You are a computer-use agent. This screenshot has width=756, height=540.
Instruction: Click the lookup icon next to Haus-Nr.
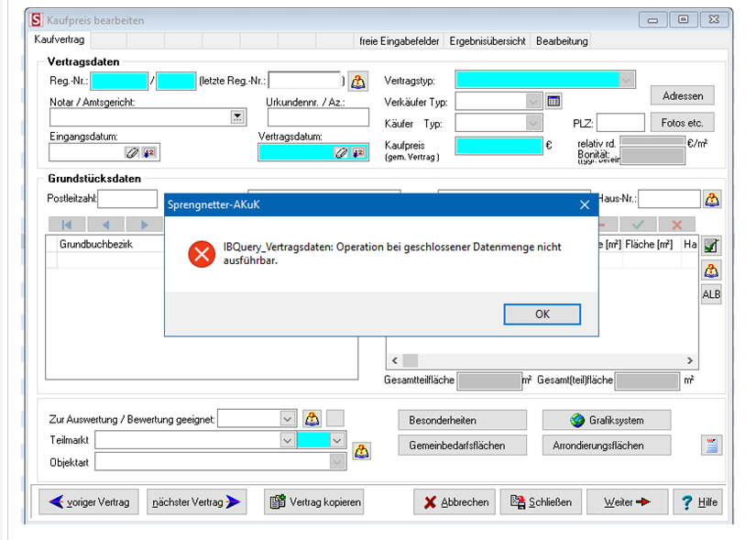pos(711,199)
